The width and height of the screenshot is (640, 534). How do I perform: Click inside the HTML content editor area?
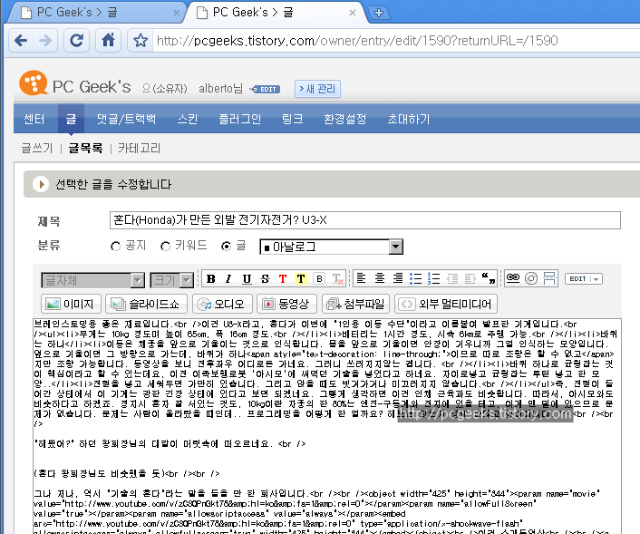point(327,426)
